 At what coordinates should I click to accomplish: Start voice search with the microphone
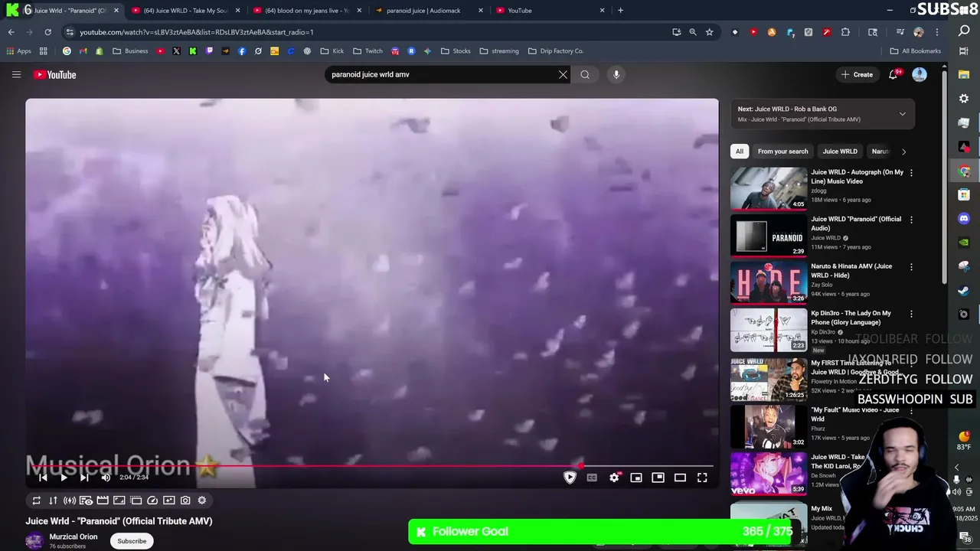point(616,74)
